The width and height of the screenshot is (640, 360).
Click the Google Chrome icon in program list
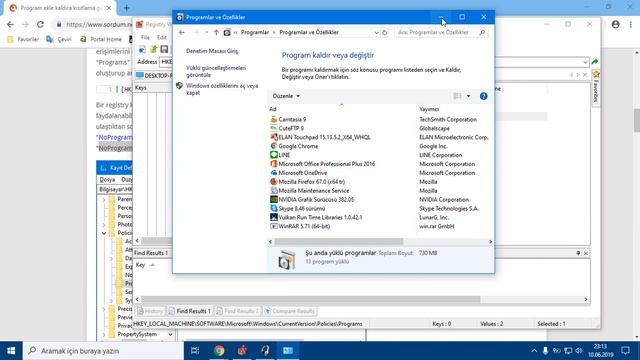point(273,146)
